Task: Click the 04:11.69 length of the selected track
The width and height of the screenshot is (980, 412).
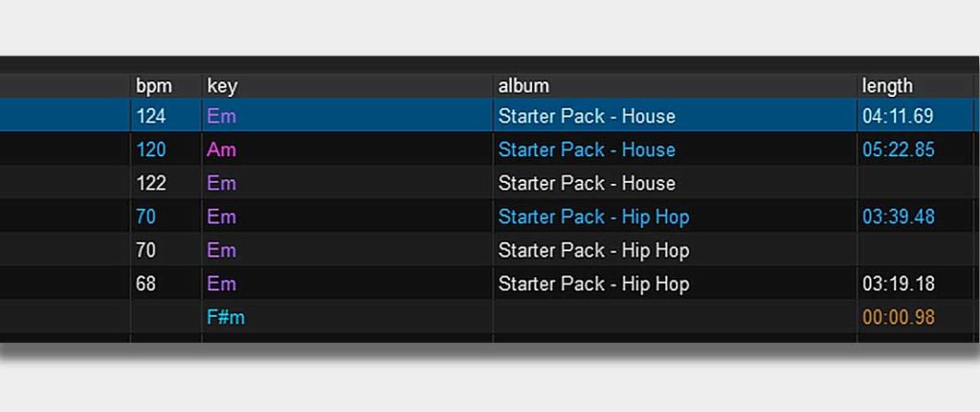Action: pyautogui.click(x=898, y=116)
